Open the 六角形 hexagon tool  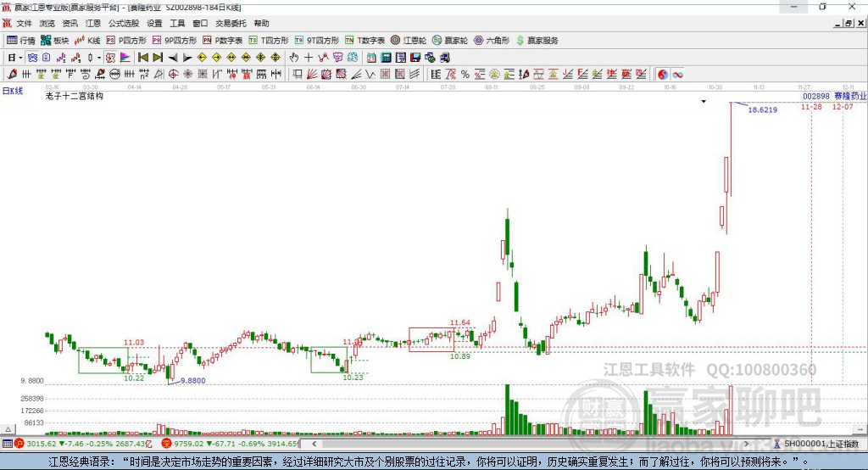click(492, 41)
